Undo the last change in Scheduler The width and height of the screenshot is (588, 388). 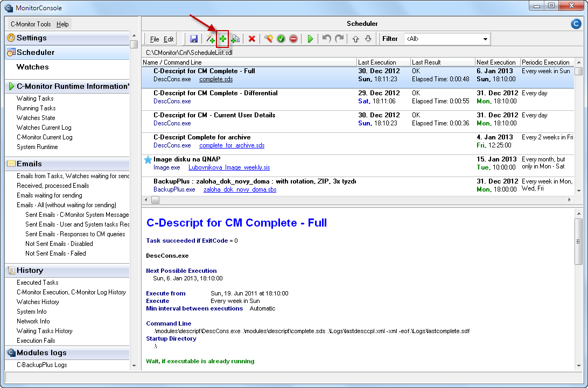click(327, 39)
